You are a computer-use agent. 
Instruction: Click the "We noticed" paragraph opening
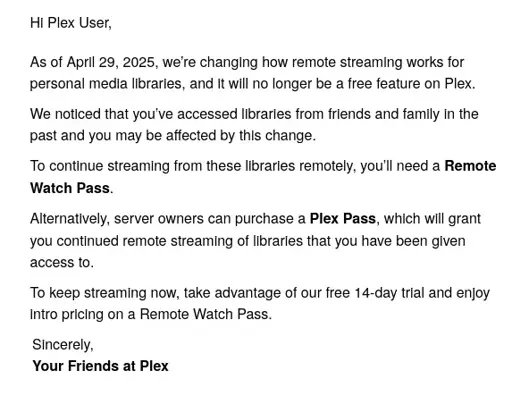(x=65, y=114)
